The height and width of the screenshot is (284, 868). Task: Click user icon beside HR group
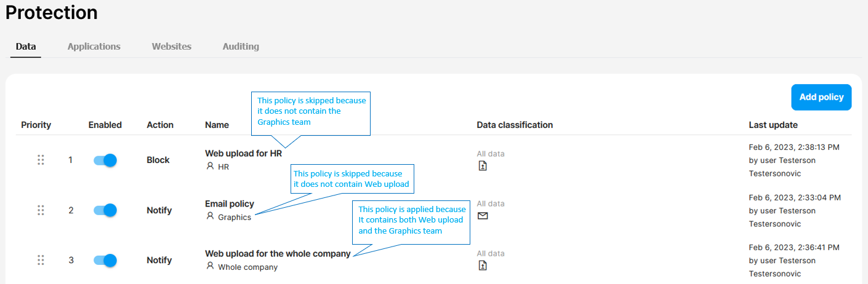click(211, 166)
